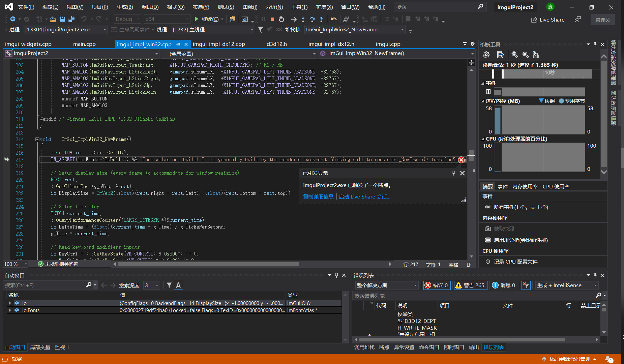Toggle match case in the 自动窗口 search
This screenshot has height=364, width=624.
pyautogui.click(x=178, y=285)
